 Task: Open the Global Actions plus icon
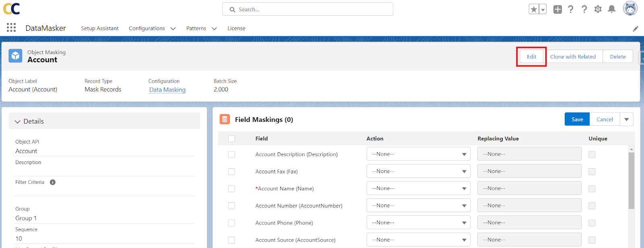pyautogui.click(x=557, y=9)
